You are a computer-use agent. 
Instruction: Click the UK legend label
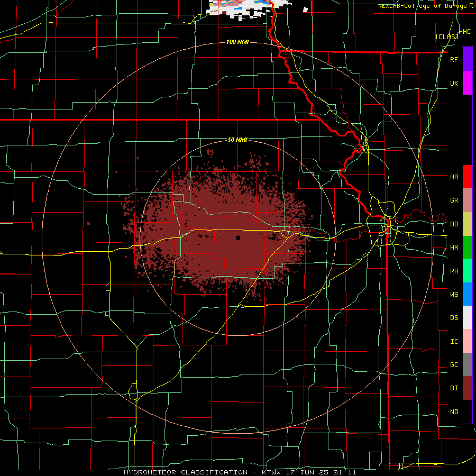[x=454, y=83]
